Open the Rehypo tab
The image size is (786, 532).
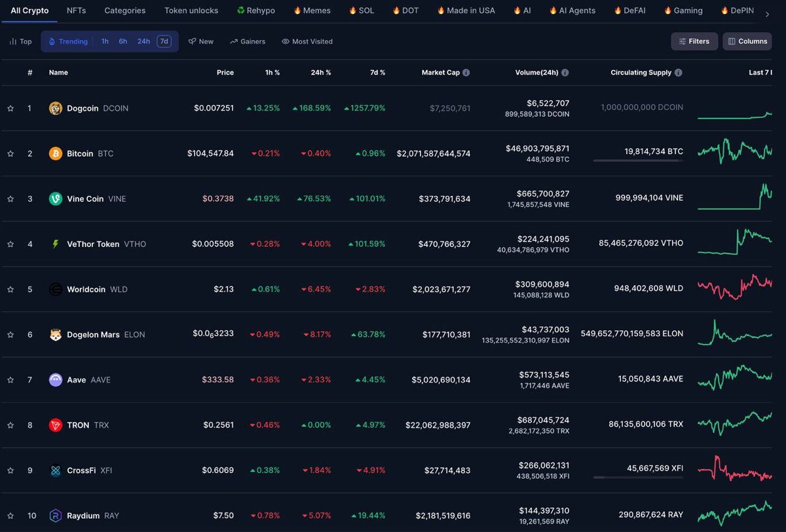click(x=256, y=10)
